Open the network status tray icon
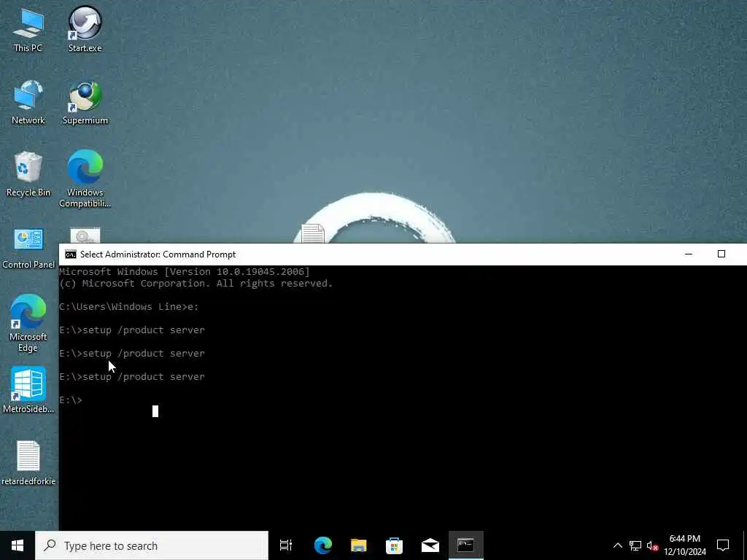The width and height of the screenshot is (747, 560). pos(635,545)
